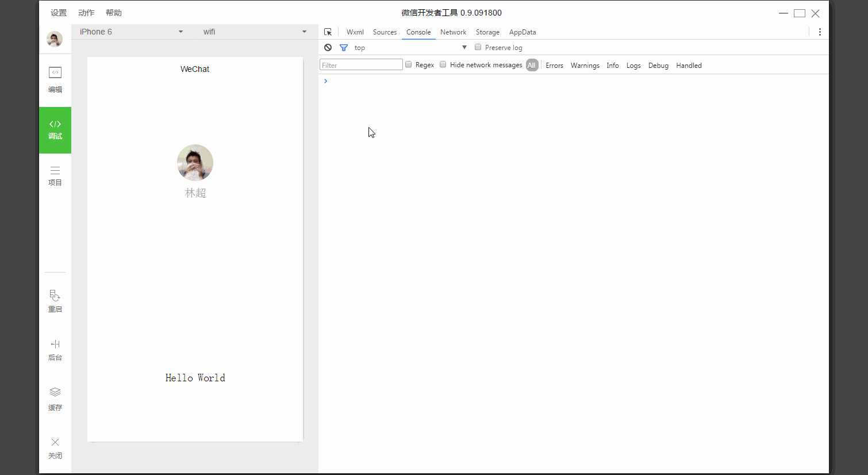Enable the Preserve log checkbox
This screenshot has width=868, height=475.
(x=478, y=47)
